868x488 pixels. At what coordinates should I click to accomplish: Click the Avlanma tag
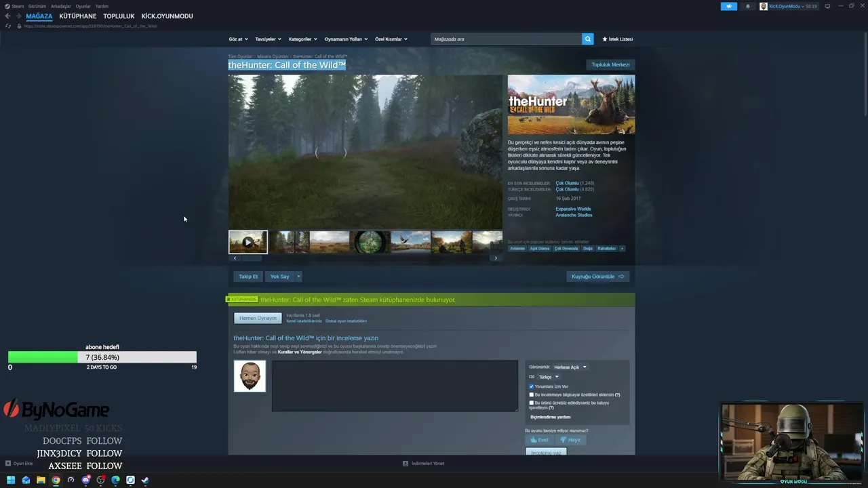[517, 248]
